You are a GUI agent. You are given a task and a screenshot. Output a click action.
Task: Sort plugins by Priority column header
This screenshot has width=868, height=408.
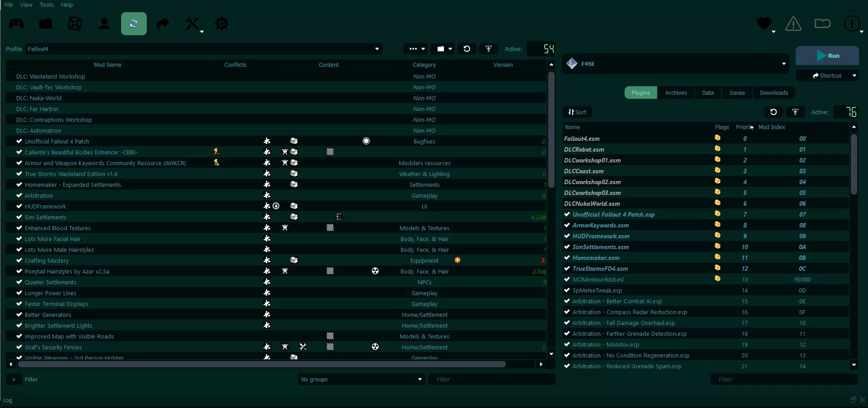coord(745,127)
